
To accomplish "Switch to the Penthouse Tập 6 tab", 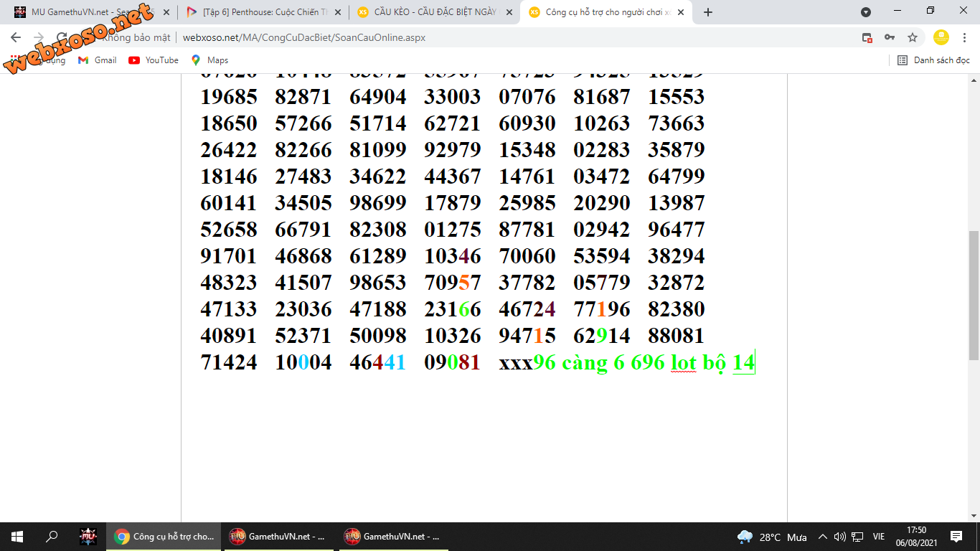I will tap(258, 12).
